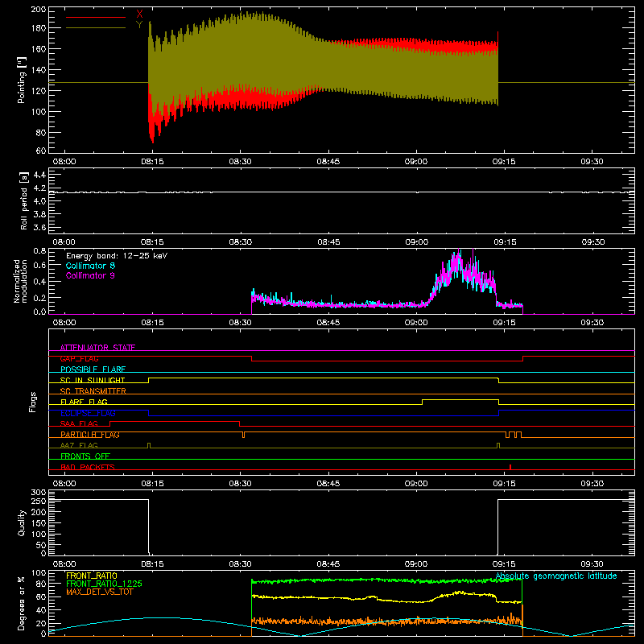Click the green FRONT_RATIO_1225 legend entry
Screen dimensions: 644x644
click(105, 584)
